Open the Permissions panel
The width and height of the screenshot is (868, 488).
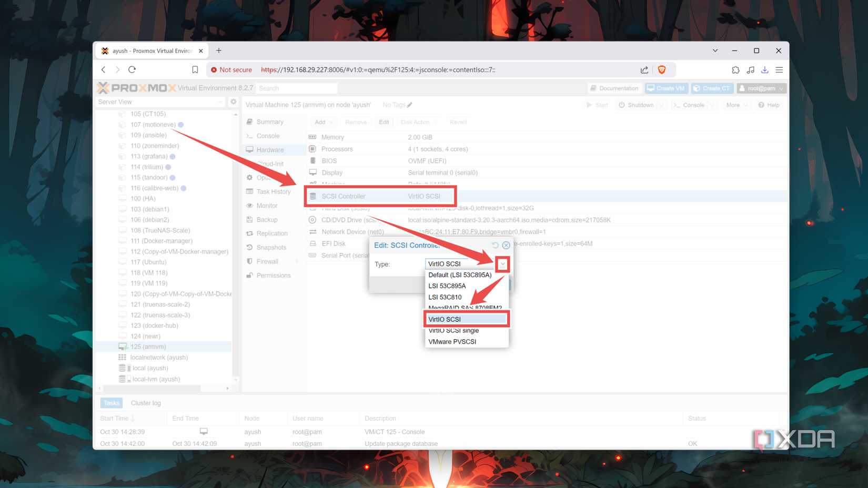(x=274, y=275)
